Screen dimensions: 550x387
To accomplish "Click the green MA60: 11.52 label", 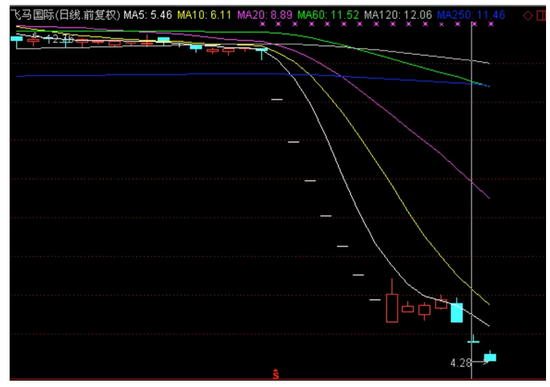I will [x=328, y=15].
